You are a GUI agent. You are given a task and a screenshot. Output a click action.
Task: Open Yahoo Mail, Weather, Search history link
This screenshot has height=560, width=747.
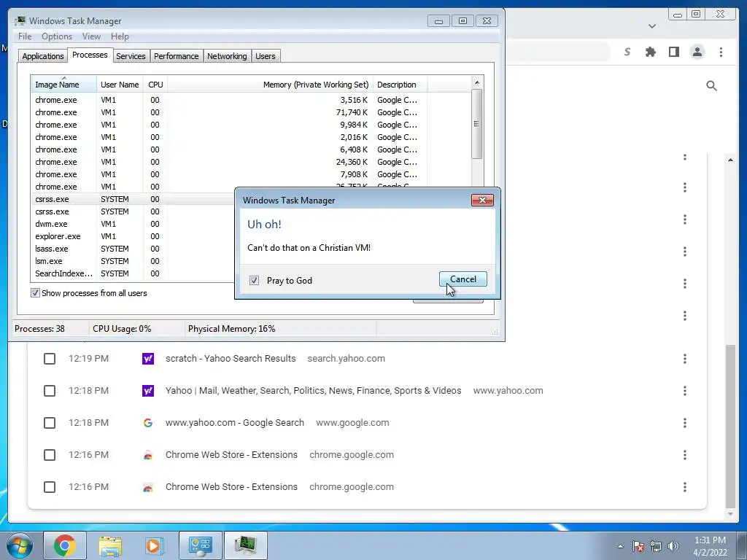314,391
